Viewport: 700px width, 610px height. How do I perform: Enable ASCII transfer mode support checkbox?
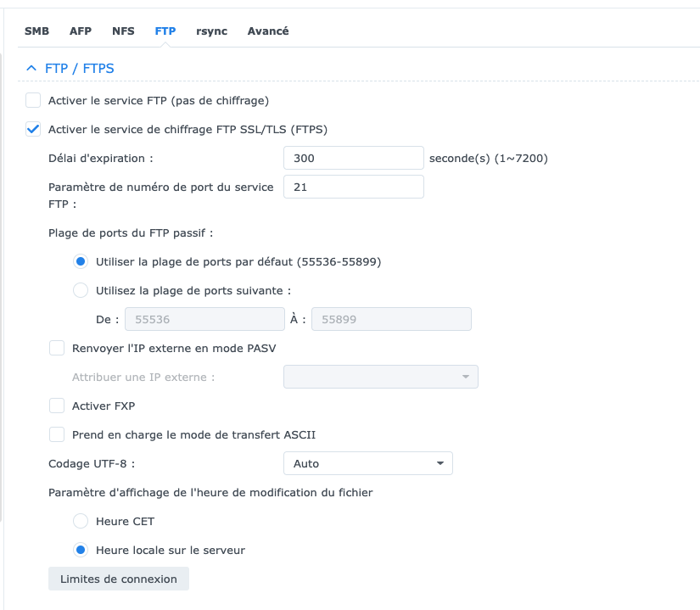[57, 434]
